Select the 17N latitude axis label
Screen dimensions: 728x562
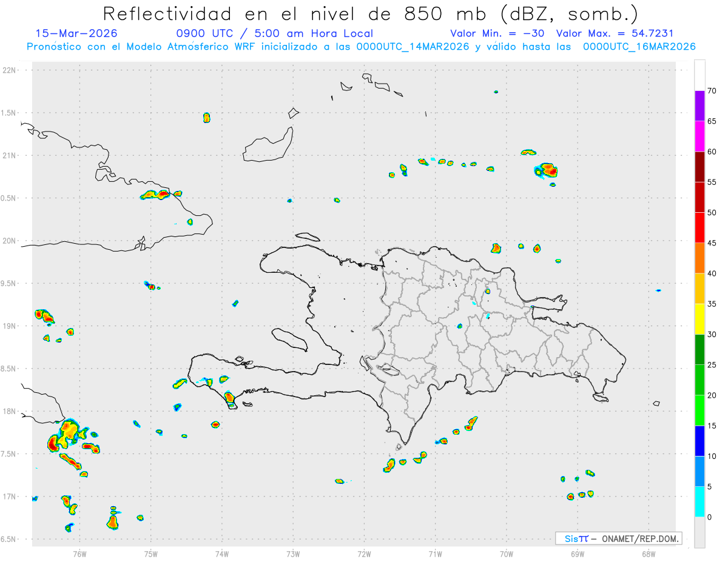[x=10, y=497]
